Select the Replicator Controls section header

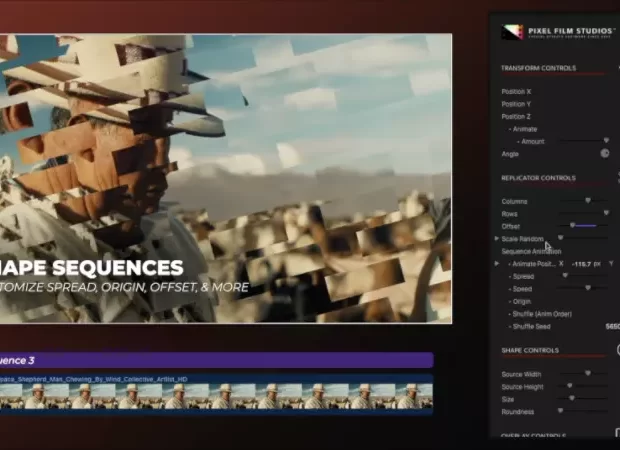(538, 178)
